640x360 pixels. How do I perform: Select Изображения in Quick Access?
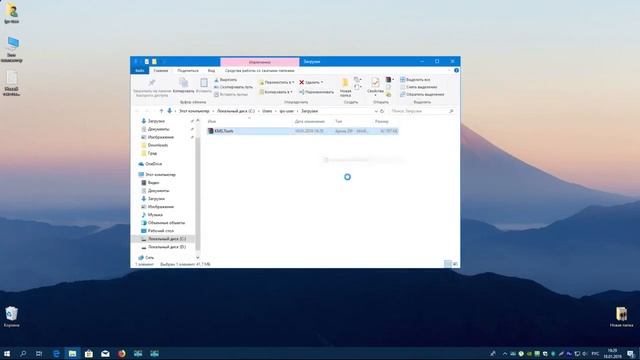(160, 137)
